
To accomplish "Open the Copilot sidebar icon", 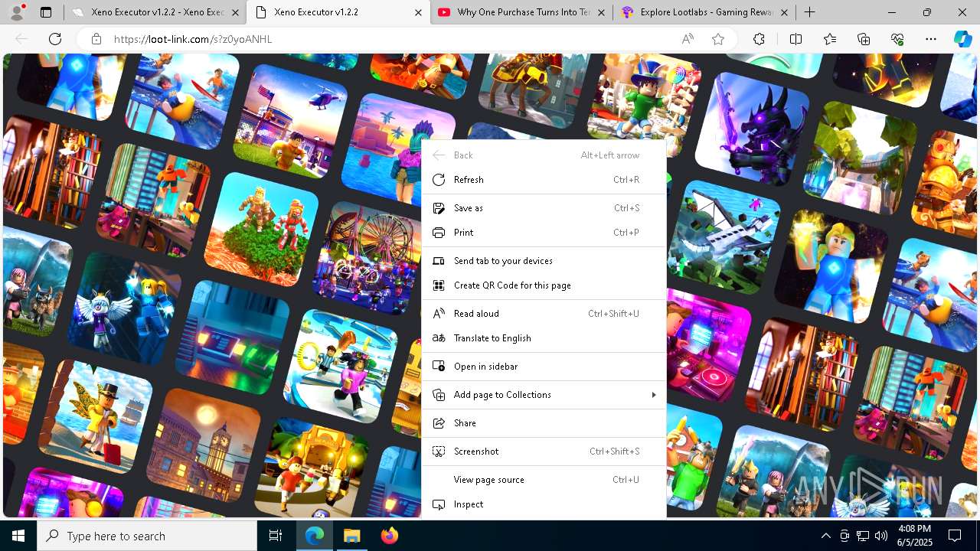I will (x=962, y=39).
